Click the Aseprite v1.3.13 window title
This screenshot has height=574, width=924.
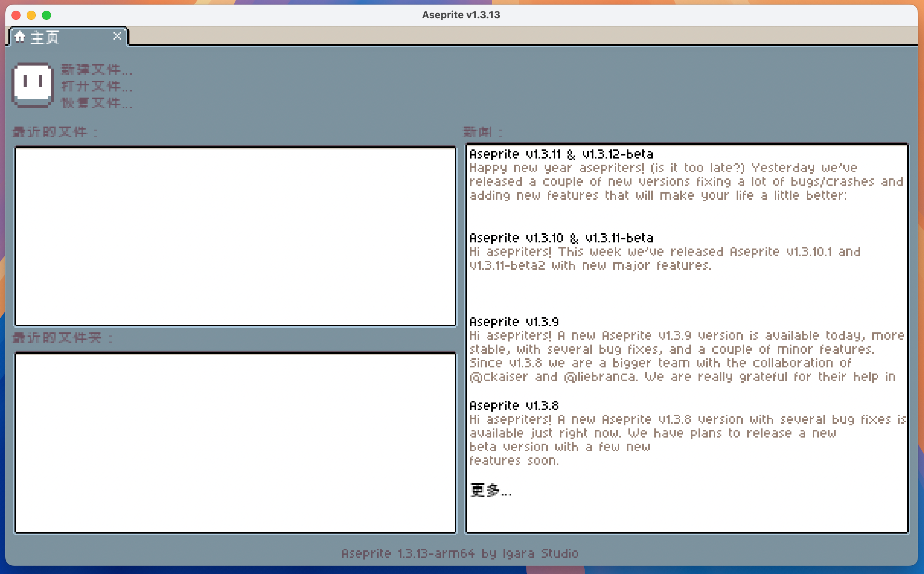[x=461, y=15]
